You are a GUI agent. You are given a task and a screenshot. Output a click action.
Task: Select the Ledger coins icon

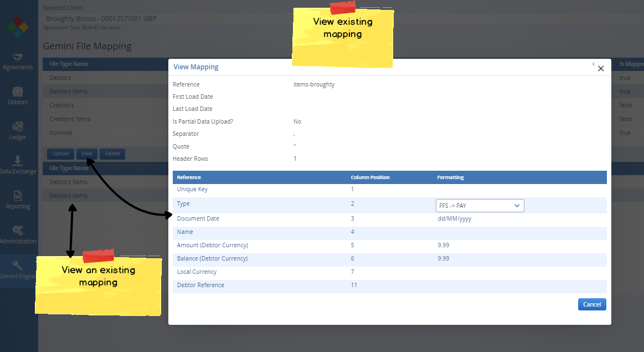pyautogui.click(x=17, y=126)
